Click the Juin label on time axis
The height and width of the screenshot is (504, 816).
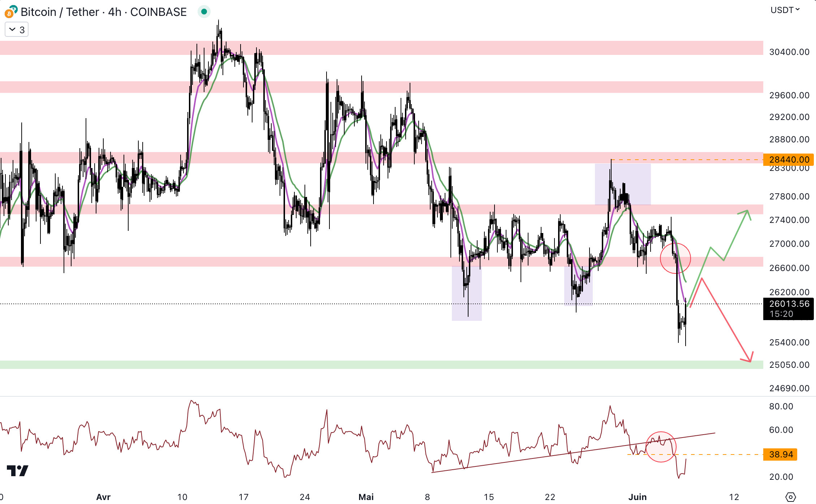pos(637,497)
